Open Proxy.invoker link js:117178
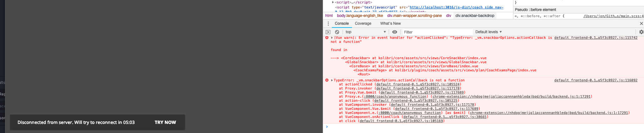Image resolution: width=644 pixels, height=133 pixels. 418,88
